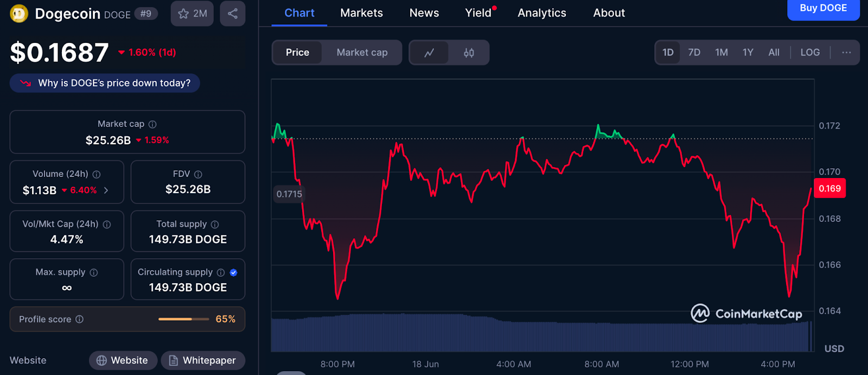Click the volume bars under the chart

click(x=541, y=334)
